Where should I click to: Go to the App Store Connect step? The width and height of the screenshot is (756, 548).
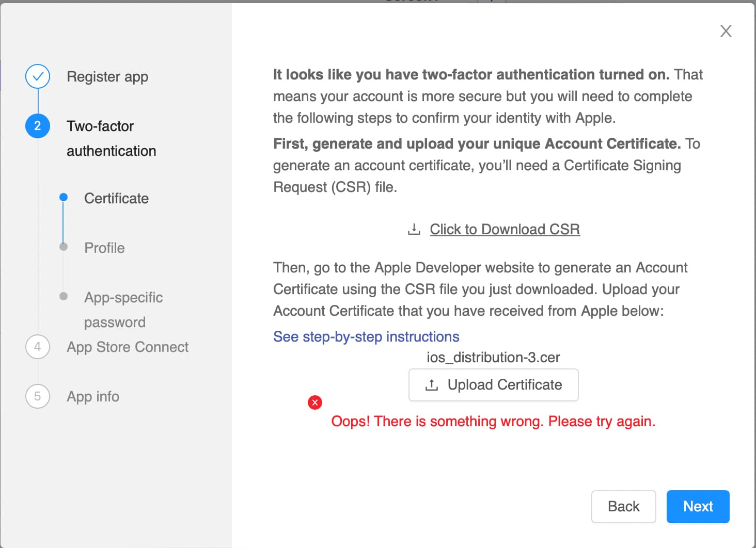128,347
